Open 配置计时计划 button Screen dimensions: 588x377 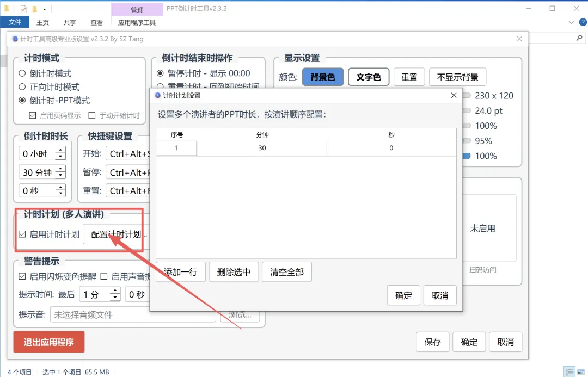coord(117,234)
